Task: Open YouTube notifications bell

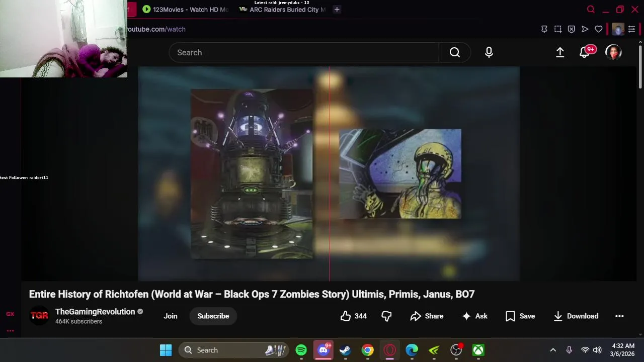Action: (x=585, y=52)
